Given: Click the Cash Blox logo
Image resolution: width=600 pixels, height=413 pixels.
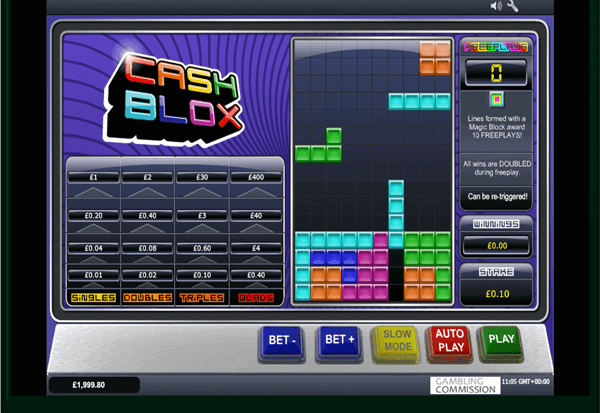Looking at the screenshot, I should pyautogui.click(x=174, y=100).
